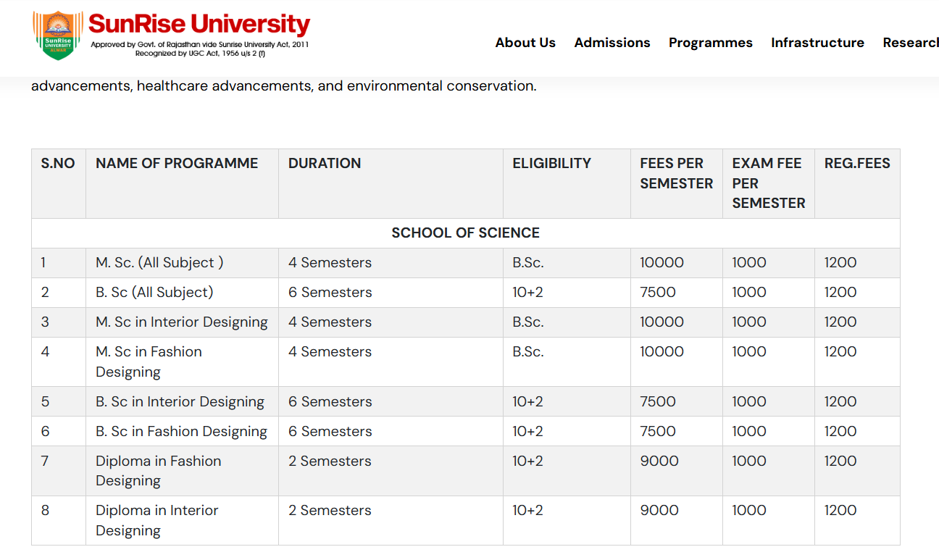Click the SunRise University logo emblem
This screenshot has width=939, height=560.
click(x=58, y=35)
